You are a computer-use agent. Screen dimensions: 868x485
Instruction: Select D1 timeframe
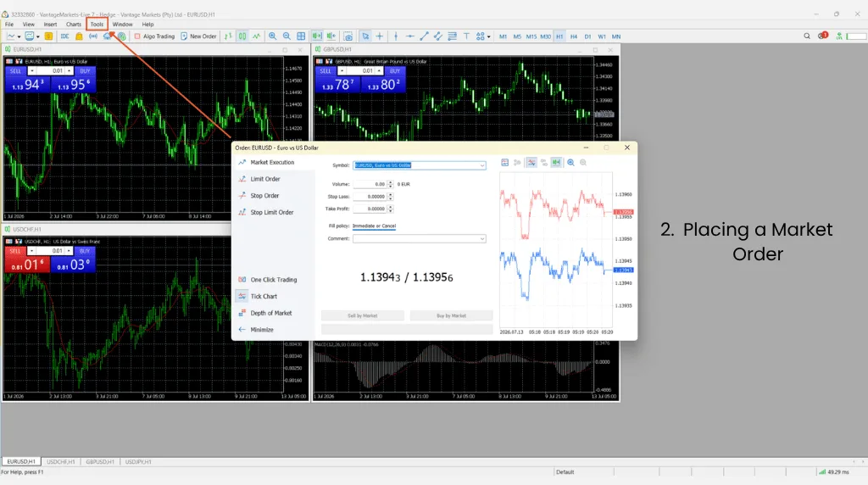pos(587,36)
